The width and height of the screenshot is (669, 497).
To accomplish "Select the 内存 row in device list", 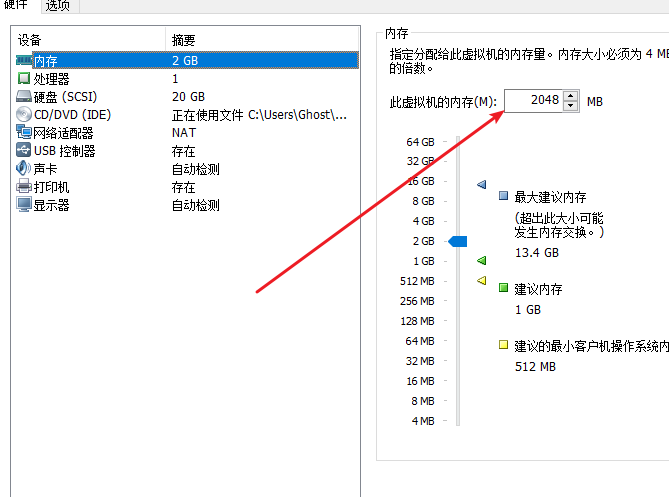I will click(187, 60).
